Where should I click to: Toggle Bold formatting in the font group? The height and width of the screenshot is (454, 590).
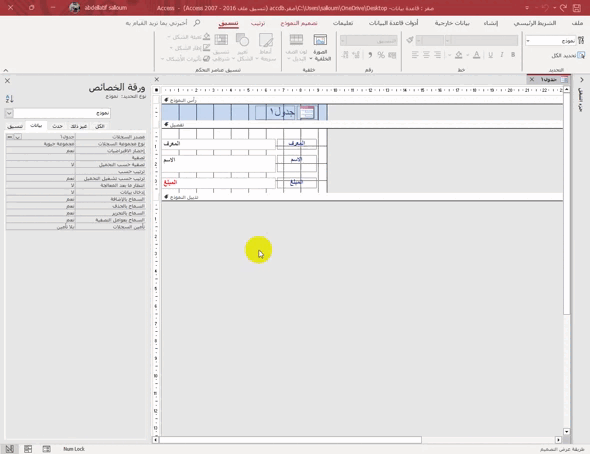(x=513, y=55)
